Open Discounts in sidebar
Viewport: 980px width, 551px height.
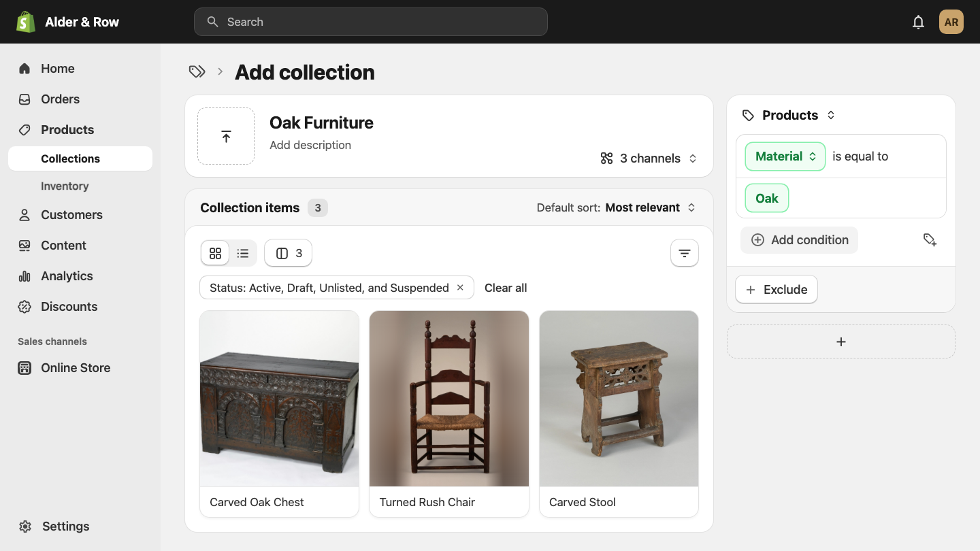(x=80, y=306)
